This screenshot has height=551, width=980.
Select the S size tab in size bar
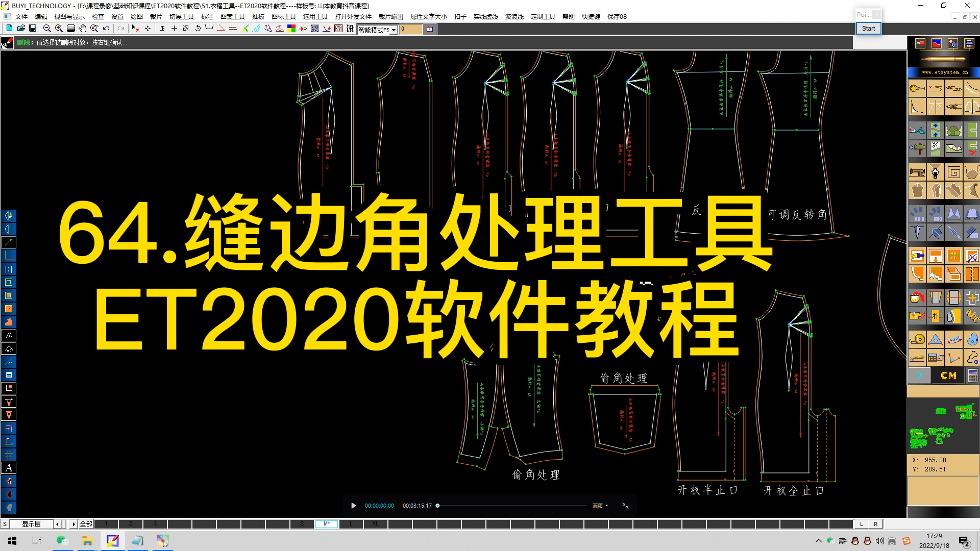pos(302,524)
